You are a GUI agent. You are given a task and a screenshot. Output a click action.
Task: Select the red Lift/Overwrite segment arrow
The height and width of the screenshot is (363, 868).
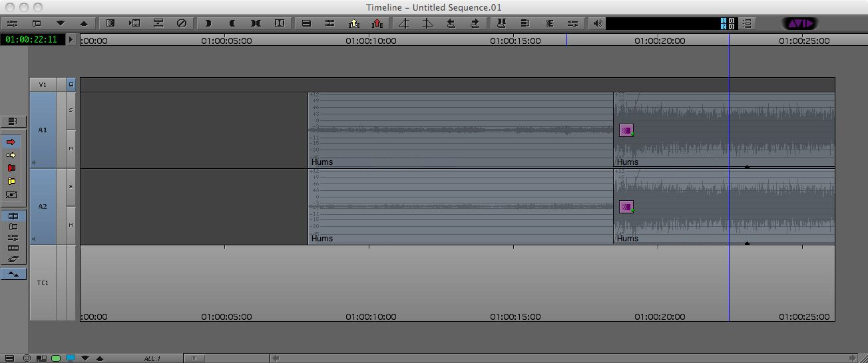click(11, 142)
